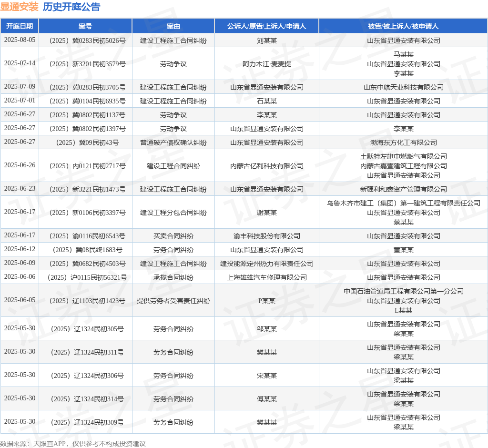Select case number (2025)冀09民初43号

[86, 143]
